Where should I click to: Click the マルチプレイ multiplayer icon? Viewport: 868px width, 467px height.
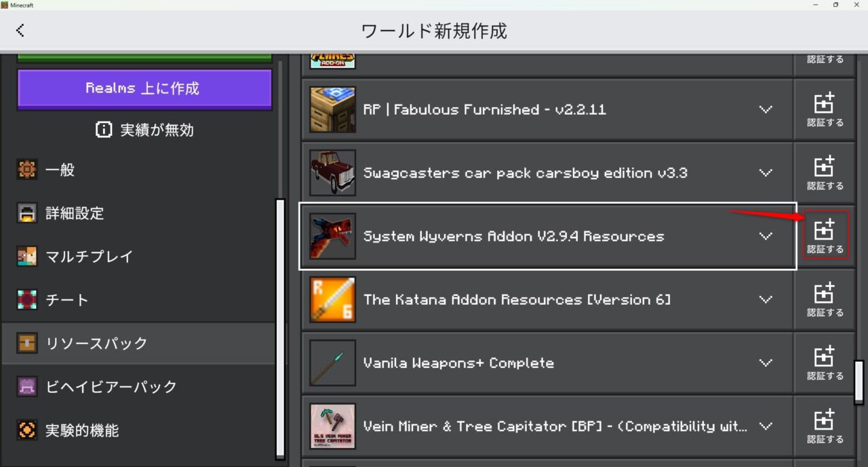point(27,257)
